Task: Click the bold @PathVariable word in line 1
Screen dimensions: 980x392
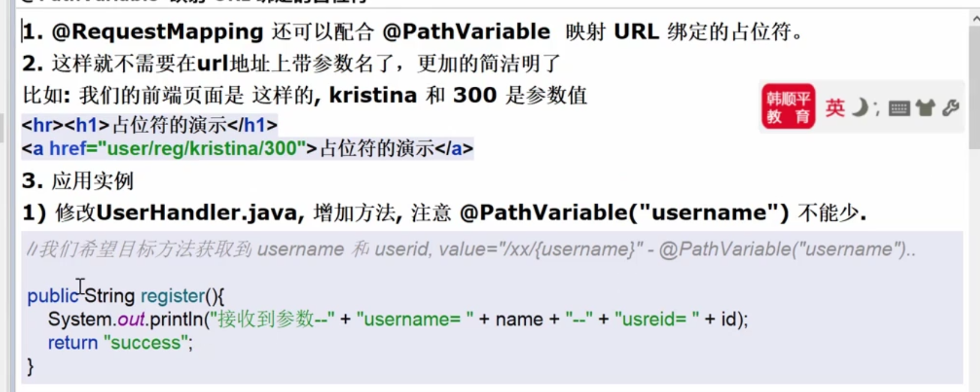Action: [x=466, y=31]
